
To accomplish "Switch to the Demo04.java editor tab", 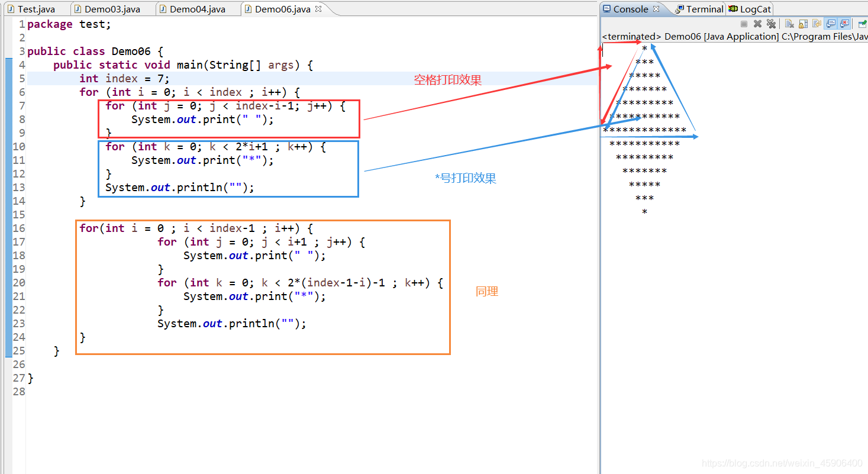I will point(198,9).
